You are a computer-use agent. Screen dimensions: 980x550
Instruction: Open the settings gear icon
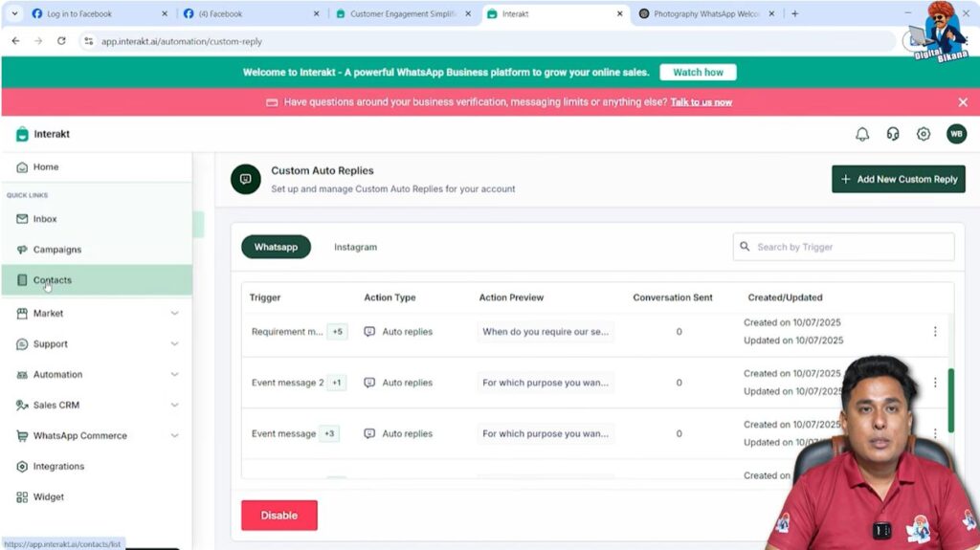tap(924, 134)
